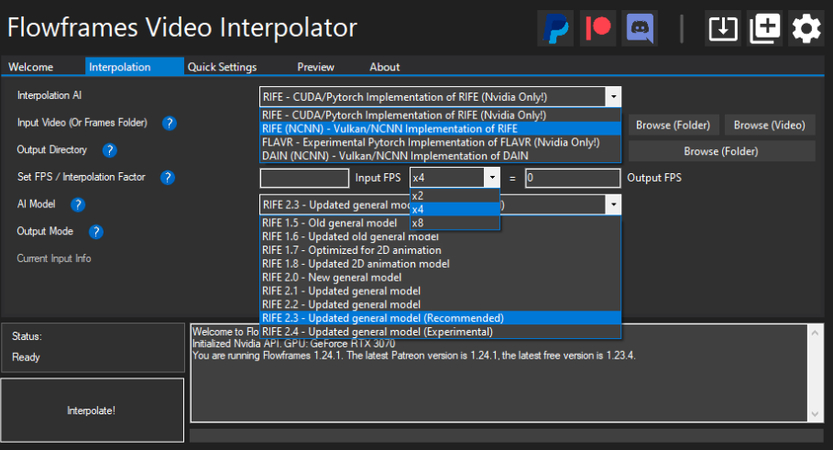Screen dimensions: 833x450
Task: Select RIFE 2.3 Recommended model
Action: pyautogui.click(x=440, y=318)
